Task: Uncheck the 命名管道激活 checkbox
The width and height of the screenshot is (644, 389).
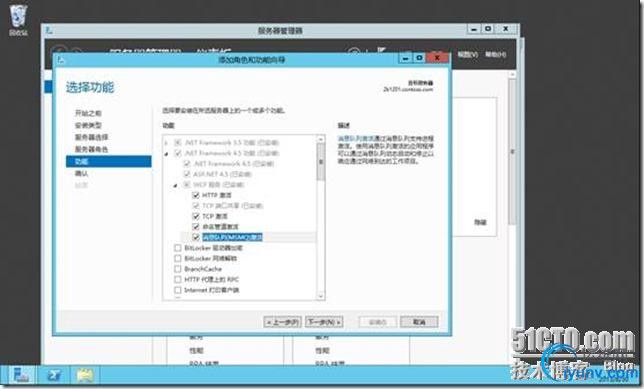Action: (x=196, y=227)
